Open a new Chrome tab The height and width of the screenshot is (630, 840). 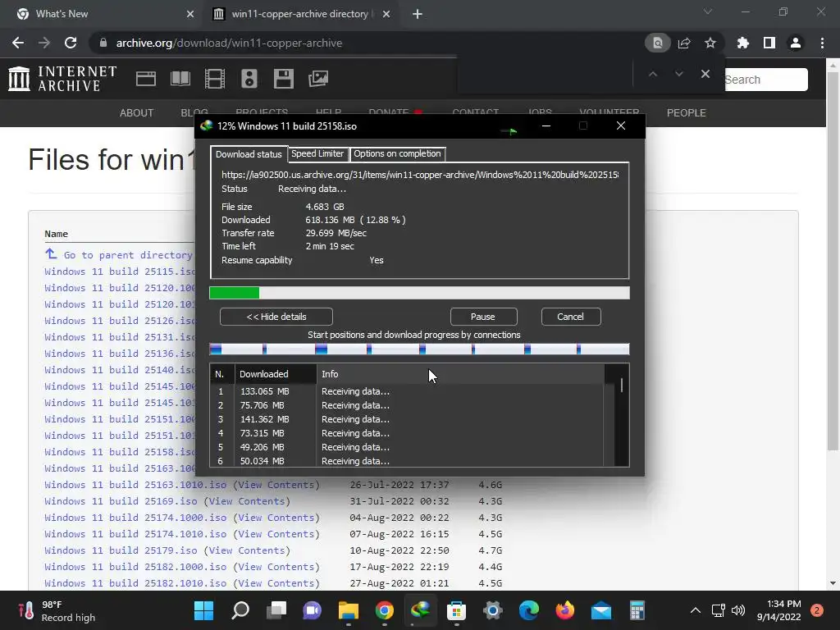coord(418,14)
